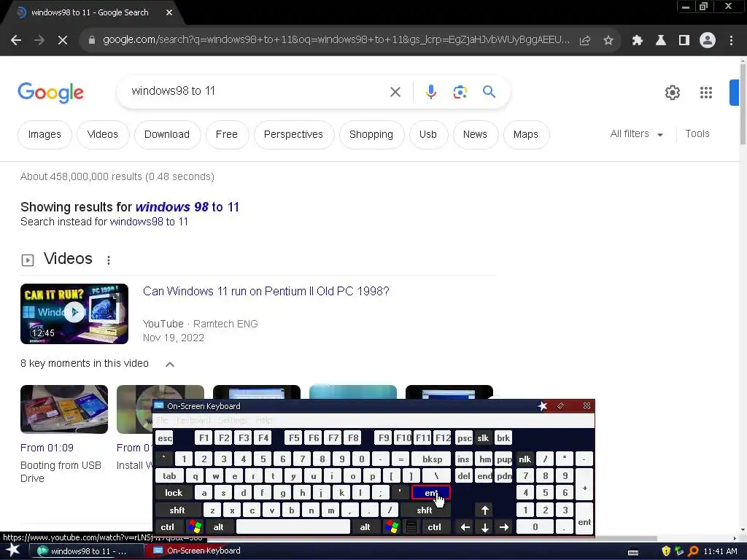Click the windows 98 to 11 corrected link
Screen dimensions: 747x560
187,207
